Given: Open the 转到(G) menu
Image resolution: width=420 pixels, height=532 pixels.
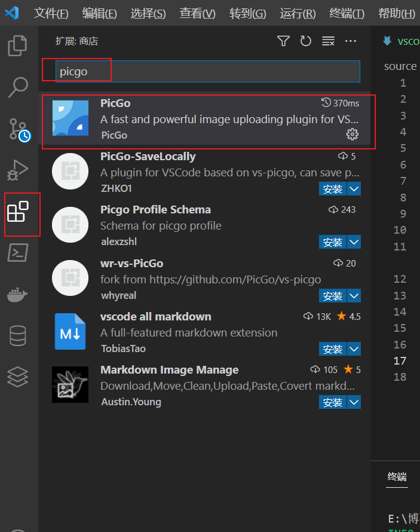Looking at the screenshot, I should pos(247,14).
